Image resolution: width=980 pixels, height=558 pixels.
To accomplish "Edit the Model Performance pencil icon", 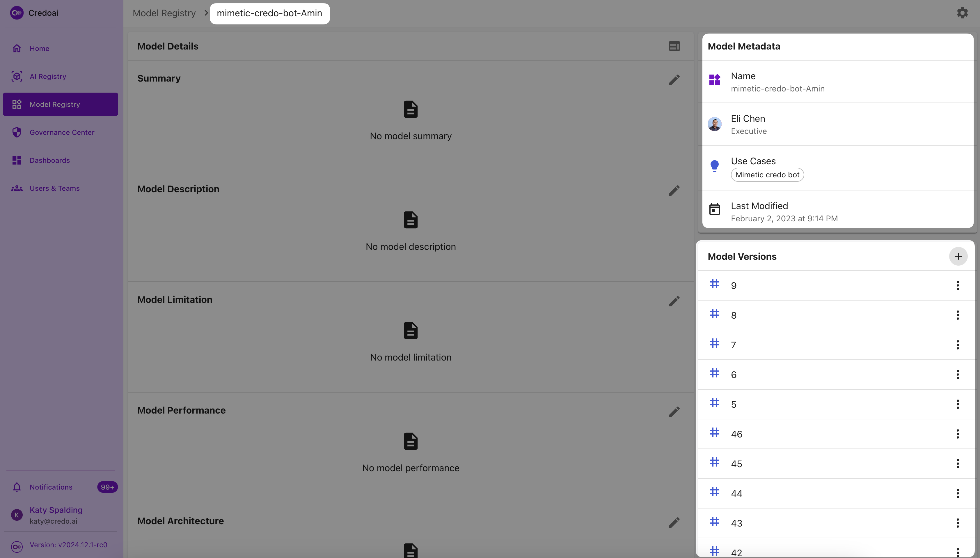I will [x=674, y=412].
